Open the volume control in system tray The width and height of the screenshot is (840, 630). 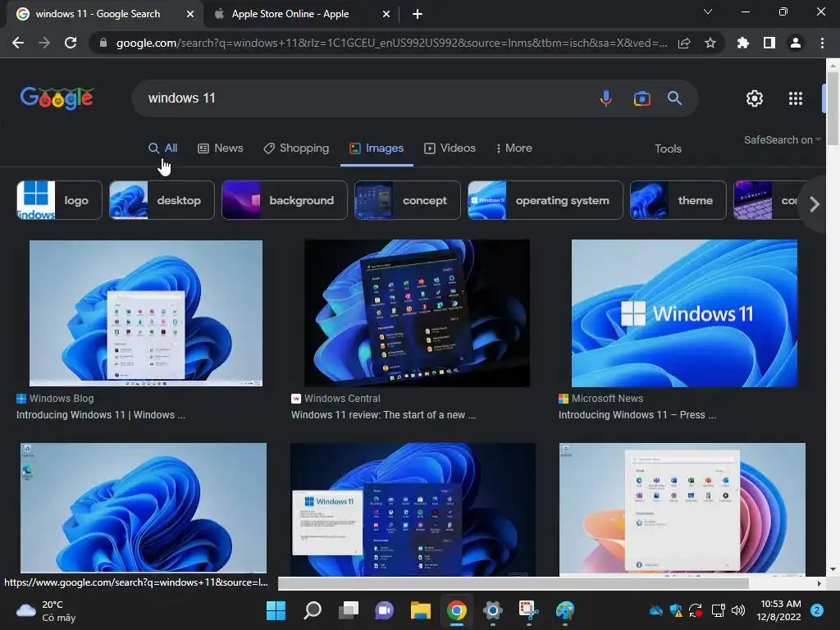click(x=738, y=610)
